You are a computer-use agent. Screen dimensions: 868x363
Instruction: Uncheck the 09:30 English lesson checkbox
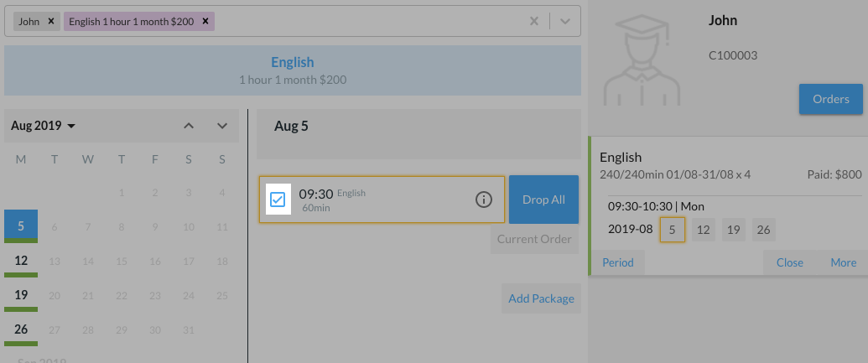pyautogui.click(x=278, y=200)
